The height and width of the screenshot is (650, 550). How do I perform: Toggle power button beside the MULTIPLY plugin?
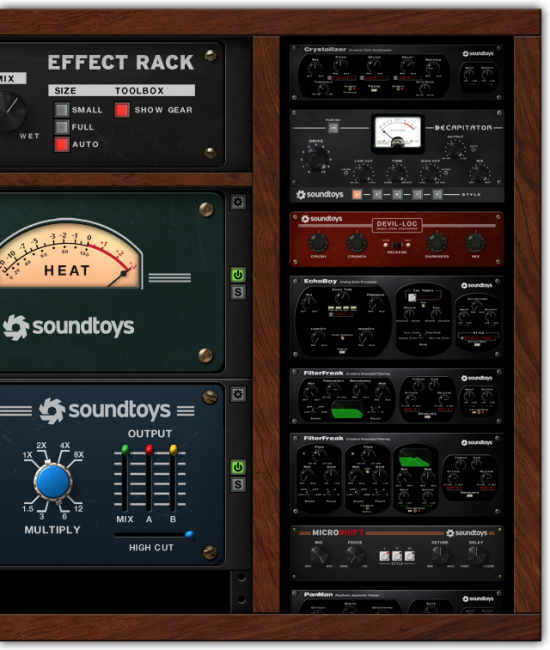tap(238, 467)
